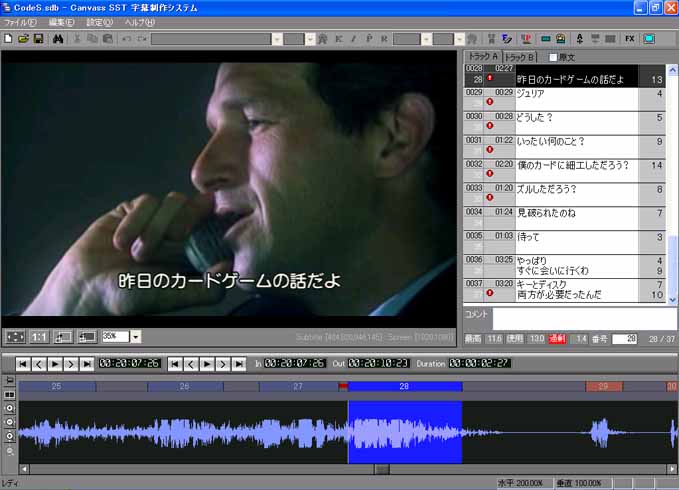Save the project with the floppy icon
The height and width of the screenshot is (490, 679).
(x=39, y=39)
